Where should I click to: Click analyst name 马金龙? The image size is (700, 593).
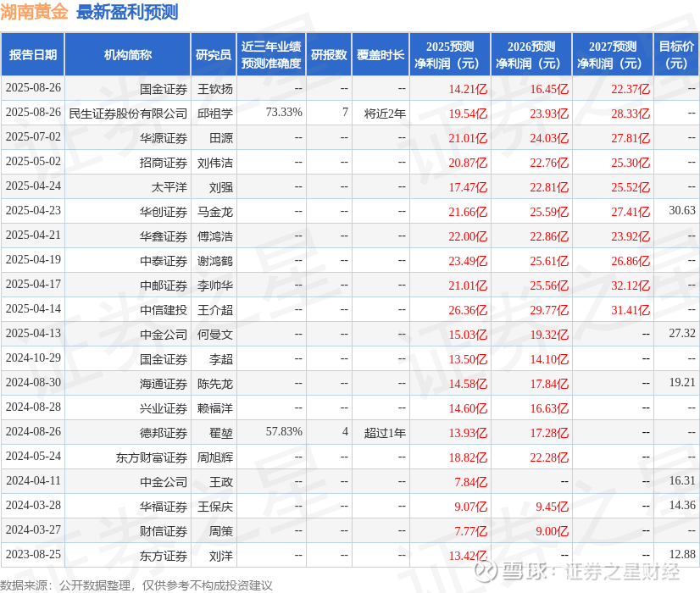pos(215,212)
